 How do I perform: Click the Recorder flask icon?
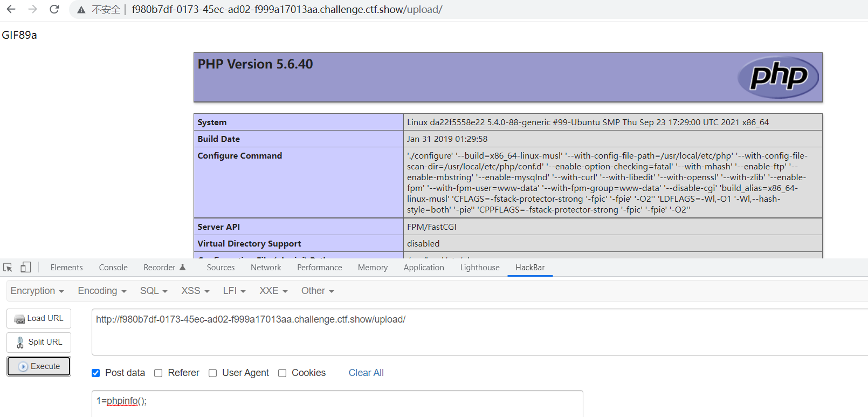(183, 267)
